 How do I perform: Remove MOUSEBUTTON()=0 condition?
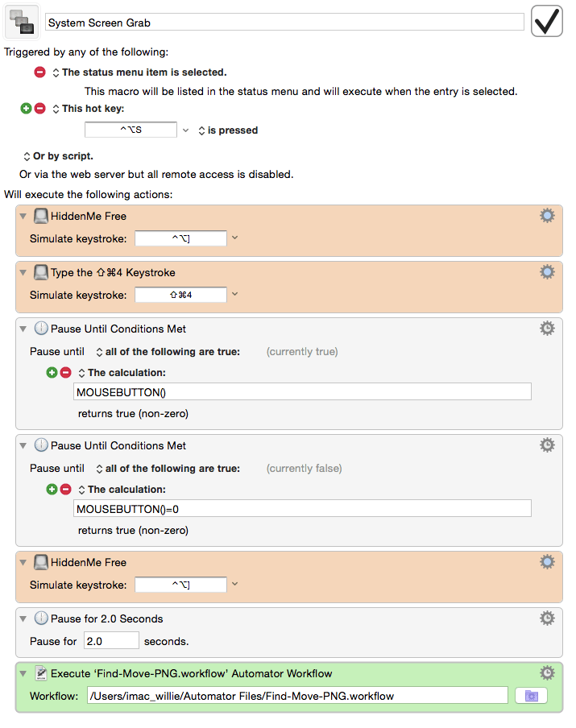(66, 489)
